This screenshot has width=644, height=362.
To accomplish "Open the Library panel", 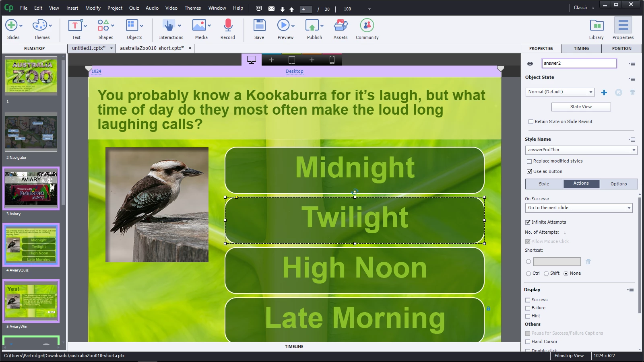I will coord(597,29).
